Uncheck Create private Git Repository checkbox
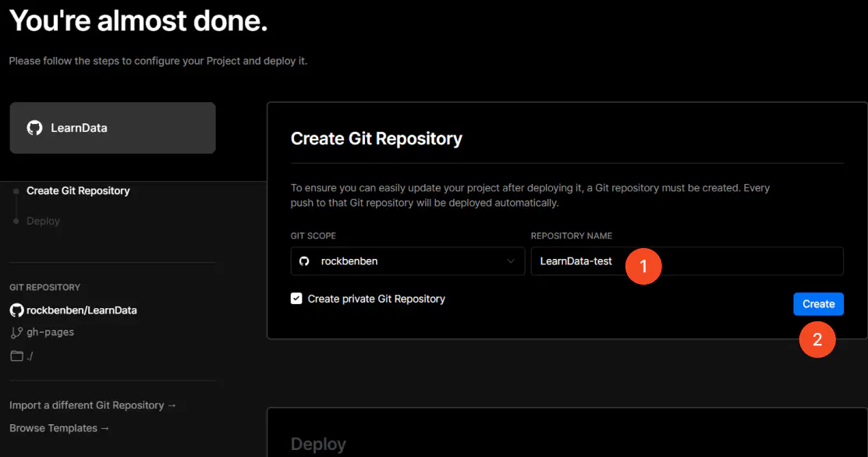Image resolution: width=868 pixels, height=457 pixels. (296, 299)
